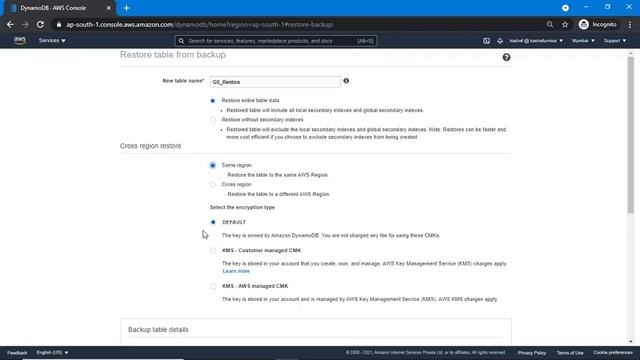Select Restore entire table data option
The image size is (640, 360).
coord(213,100)
